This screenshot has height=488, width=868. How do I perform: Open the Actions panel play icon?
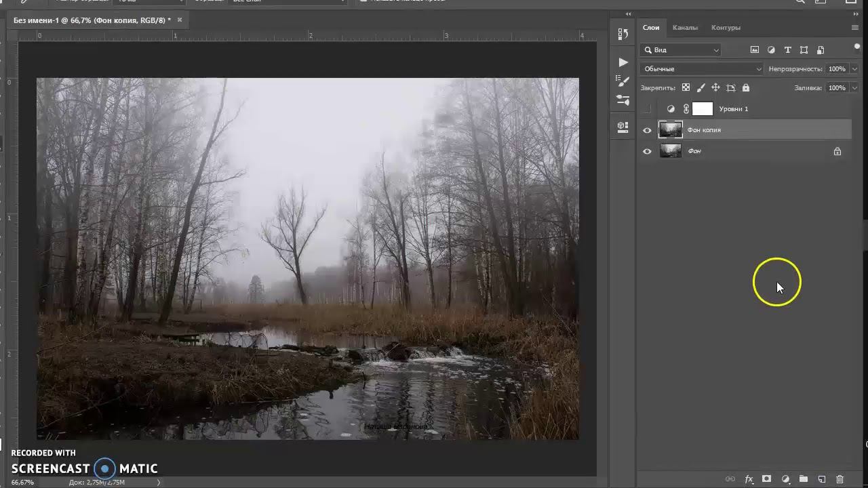point(623,62)
